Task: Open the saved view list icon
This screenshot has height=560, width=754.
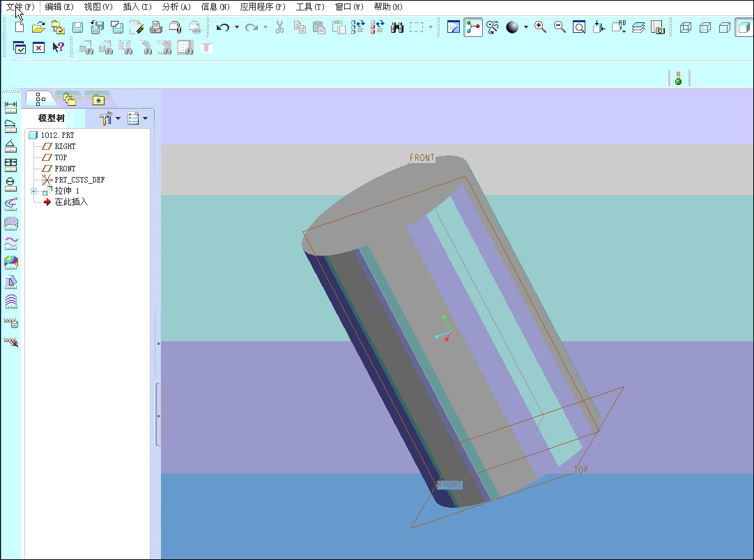Action: click(x=619, y=27)
